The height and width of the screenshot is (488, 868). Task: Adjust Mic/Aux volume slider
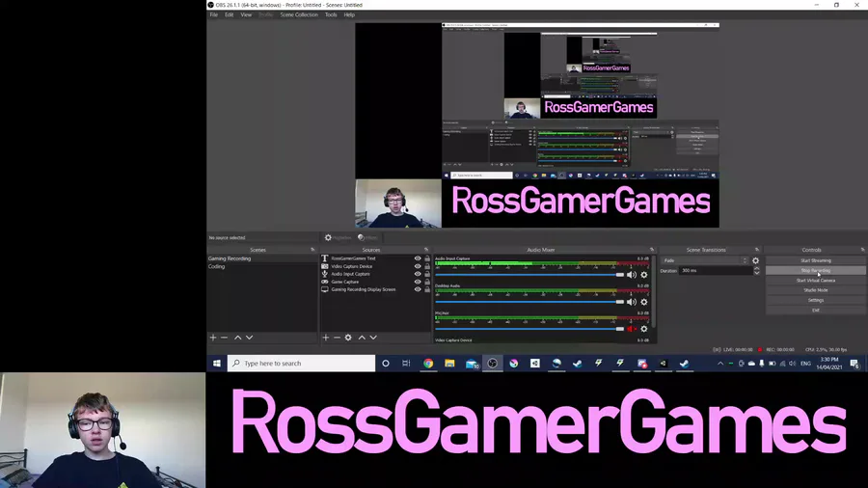pyautogui.click(x=529, y=329)
